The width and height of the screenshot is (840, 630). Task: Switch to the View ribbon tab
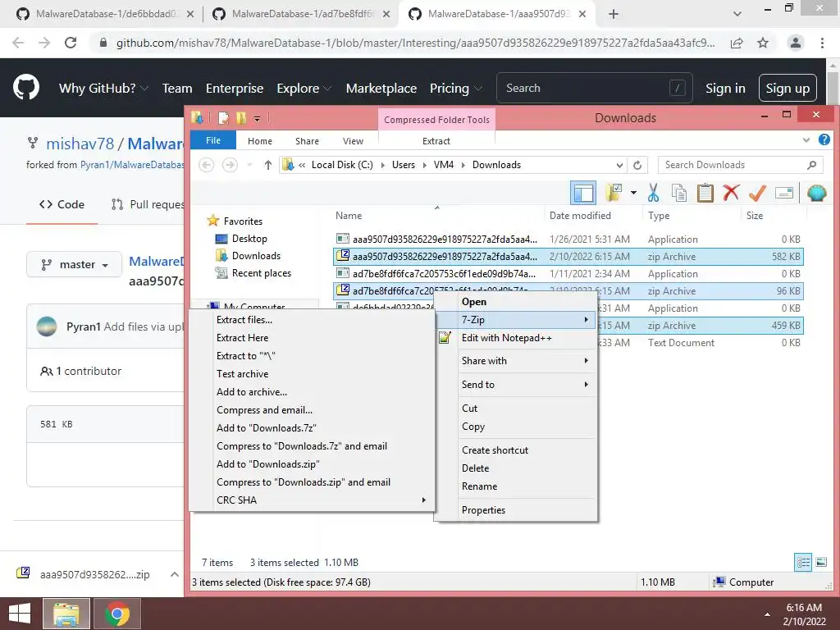[x=353, y=141]
